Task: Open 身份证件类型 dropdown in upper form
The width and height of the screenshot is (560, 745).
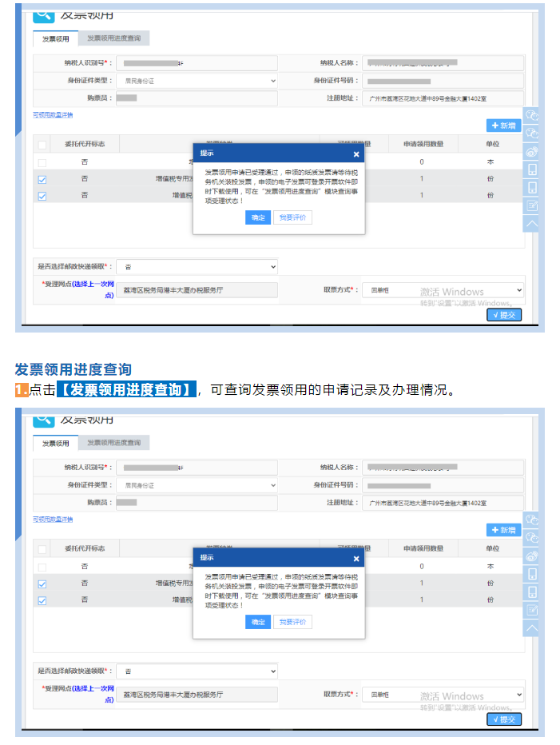Action: pos(197,81)
